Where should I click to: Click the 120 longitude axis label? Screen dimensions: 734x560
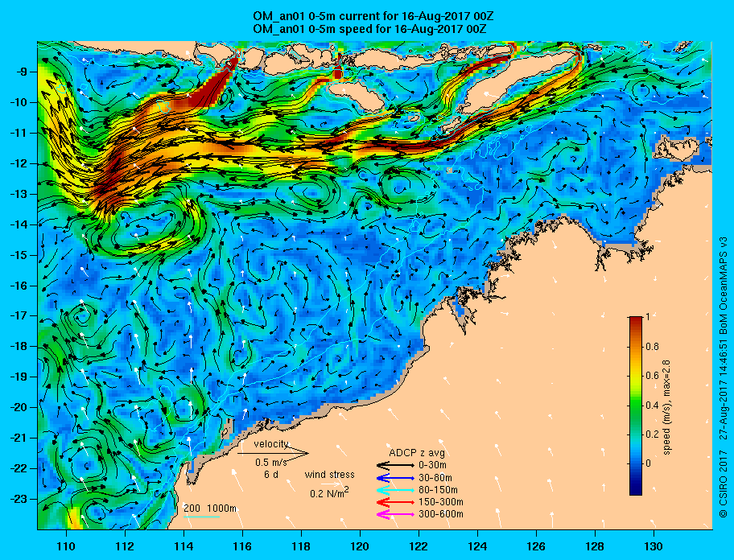tap(360, 546)
